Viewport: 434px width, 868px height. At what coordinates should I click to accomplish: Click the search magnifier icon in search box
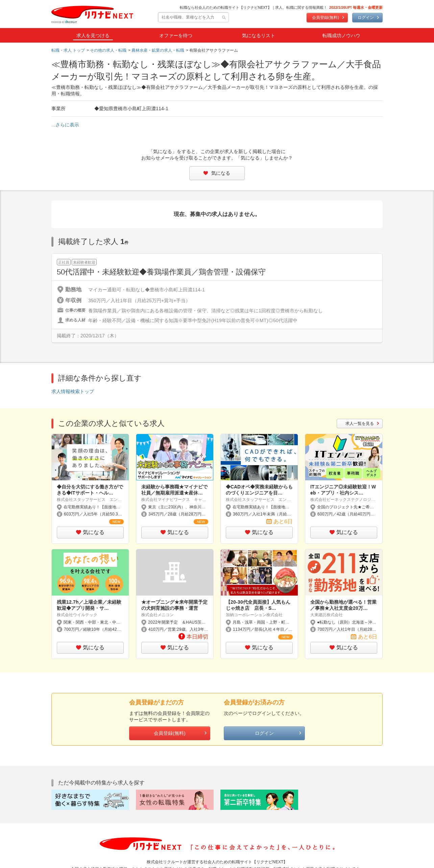tap(224, 18)
